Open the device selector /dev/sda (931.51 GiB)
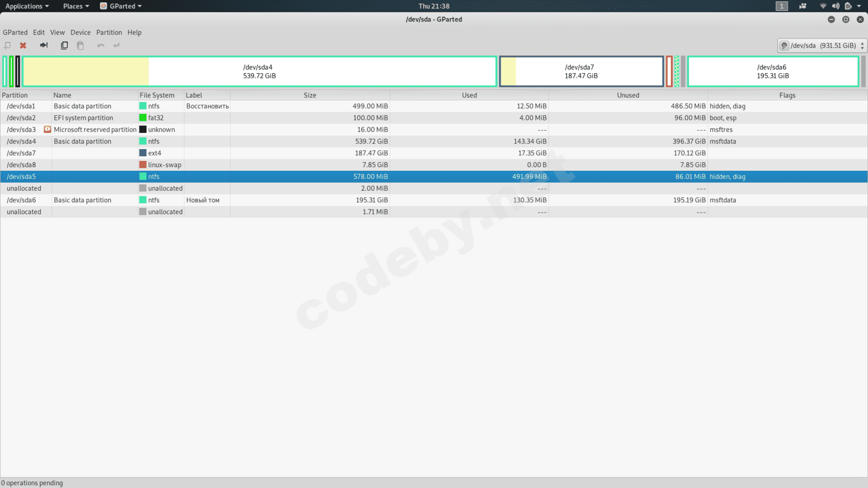Viewport: 868px width, 488px height. click(822, 46)
